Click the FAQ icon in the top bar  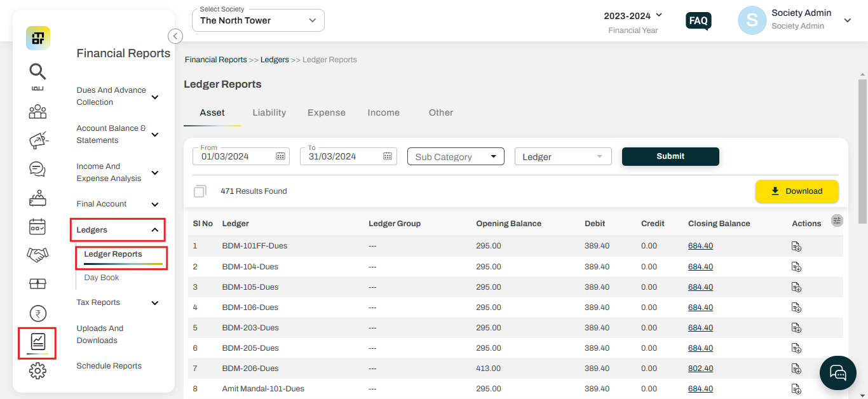pos(698,20)
